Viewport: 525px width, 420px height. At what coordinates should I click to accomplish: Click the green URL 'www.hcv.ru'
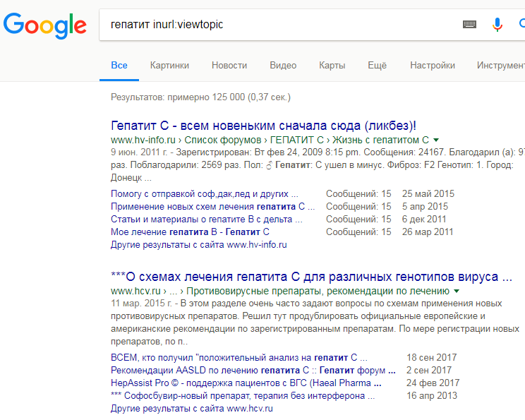[135, 292]
